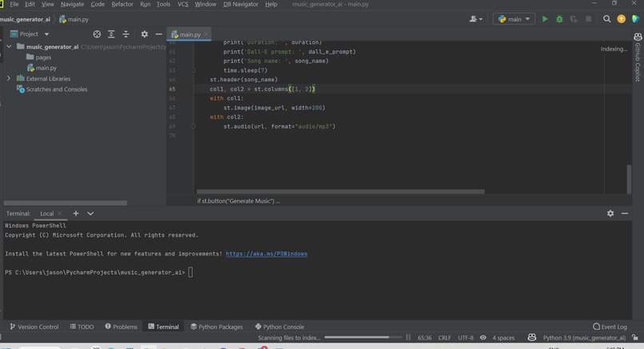Open the Refactor menu
Viewport: 644px width, 349px height.
coord(122,4)
